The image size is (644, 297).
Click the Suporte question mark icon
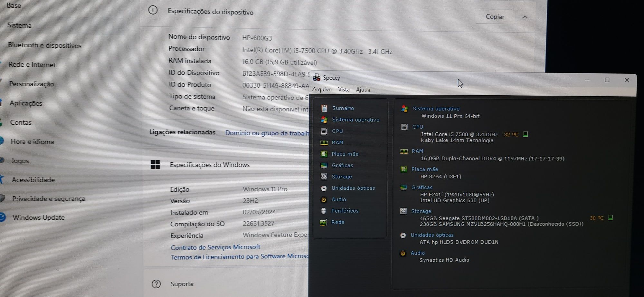tap(156, 284)
